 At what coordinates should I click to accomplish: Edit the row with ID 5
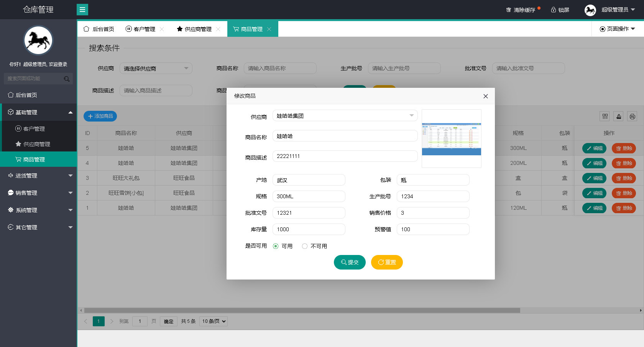594,148
